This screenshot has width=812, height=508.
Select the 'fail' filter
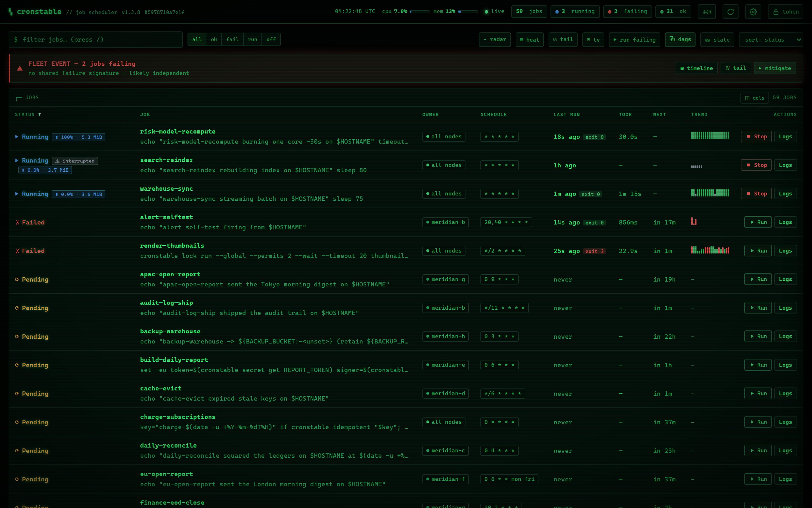[x=232, y=40]
